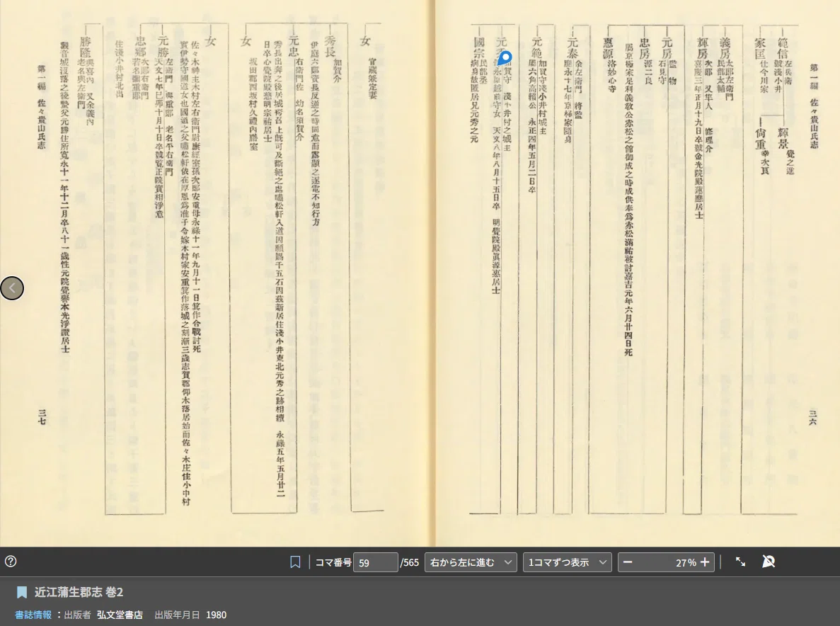The height and width of the screenshot is (626, 840).
Task: Bookmark this frame using the toolbar bookmark icon
Action: point(294,562)
